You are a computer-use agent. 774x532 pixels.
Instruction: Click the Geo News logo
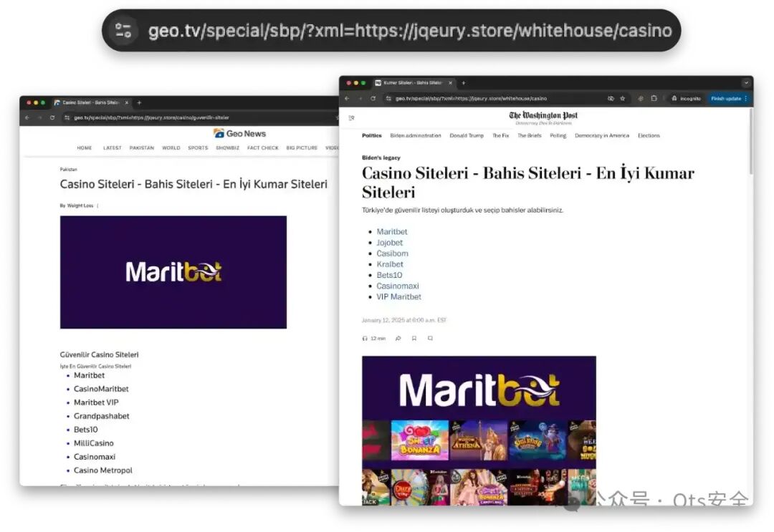click(240, 134)
